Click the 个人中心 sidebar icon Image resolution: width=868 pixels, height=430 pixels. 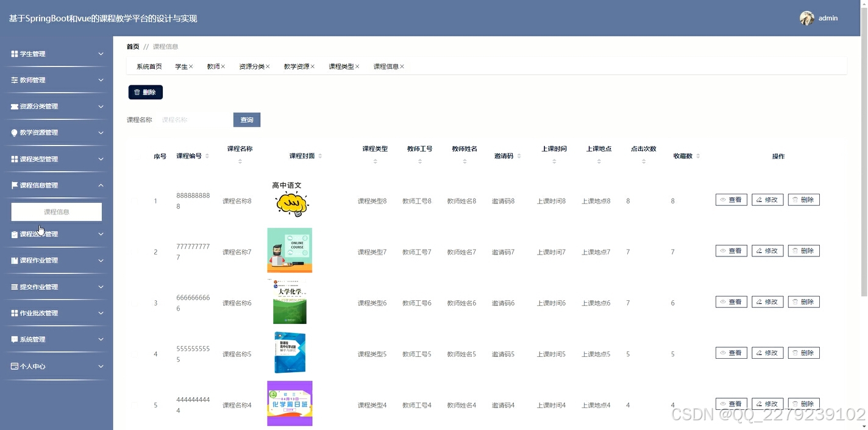coord(15,365)
